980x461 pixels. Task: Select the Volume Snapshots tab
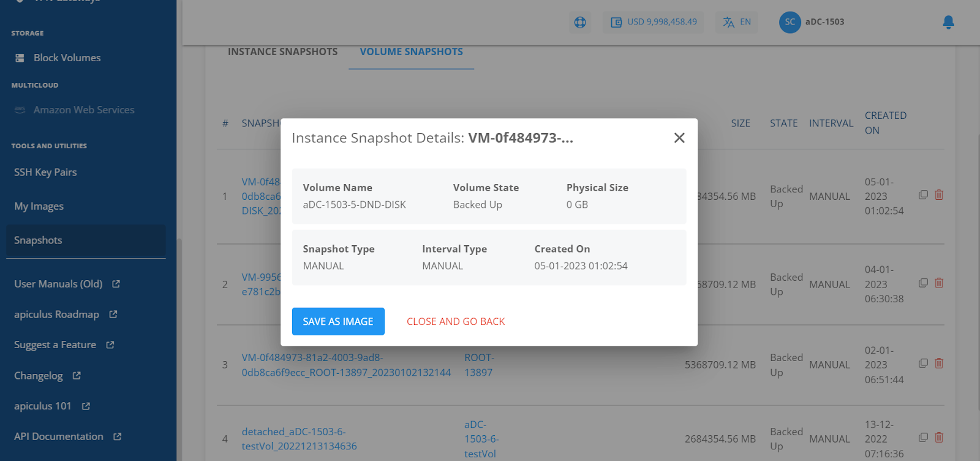pyautogui.click(x=412, y=52)
